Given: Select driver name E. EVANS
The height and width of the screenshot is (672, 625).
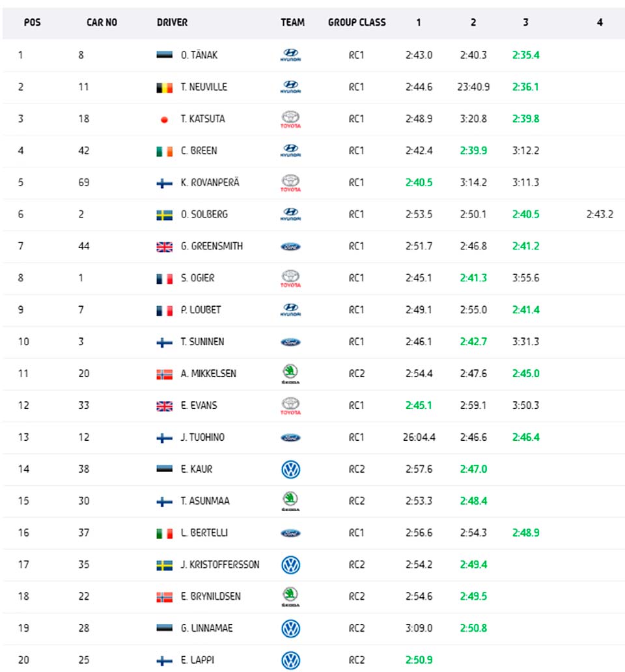Looking at the screenshot, I should (199, 405).
